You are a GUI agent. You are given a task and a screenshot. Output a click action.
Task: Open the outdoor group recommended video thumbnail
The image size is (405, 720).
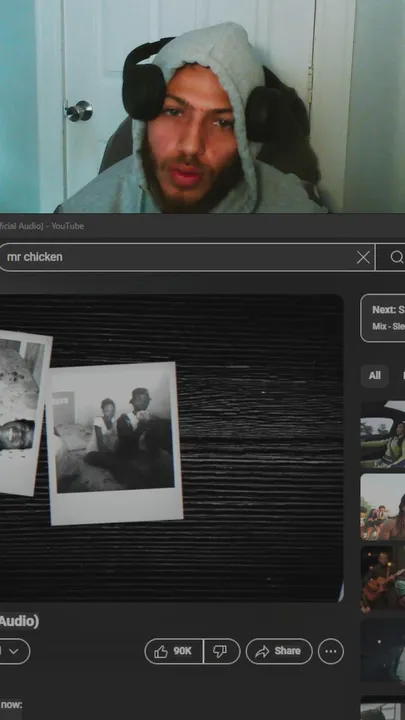coord(383,507)
